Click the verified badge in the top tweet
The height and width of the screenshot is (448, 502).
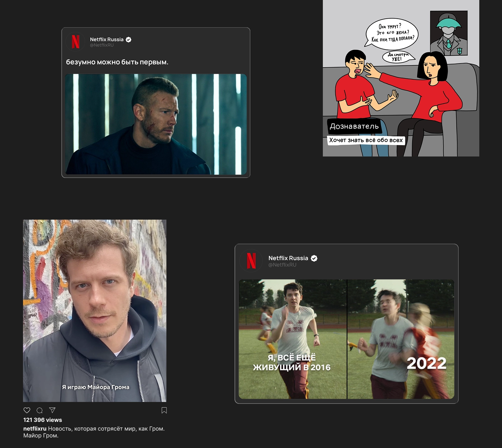[128, 40]
